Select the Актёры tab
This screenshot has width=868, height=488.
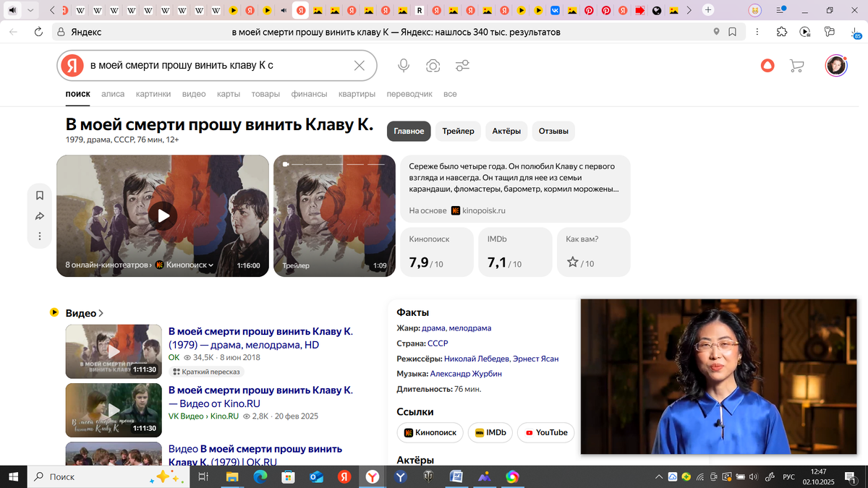pyautogui.click(x=506, y=131)
